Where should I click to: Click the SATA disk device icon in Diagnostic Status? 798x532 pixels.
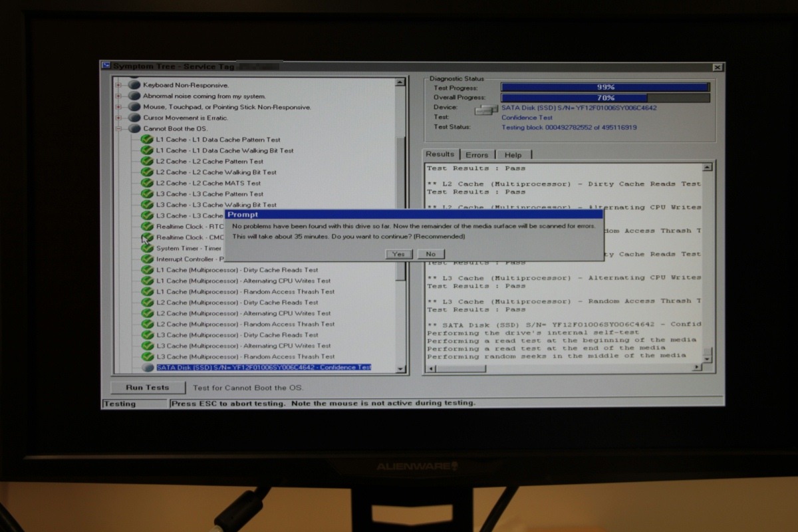click(x=487, y=108)
